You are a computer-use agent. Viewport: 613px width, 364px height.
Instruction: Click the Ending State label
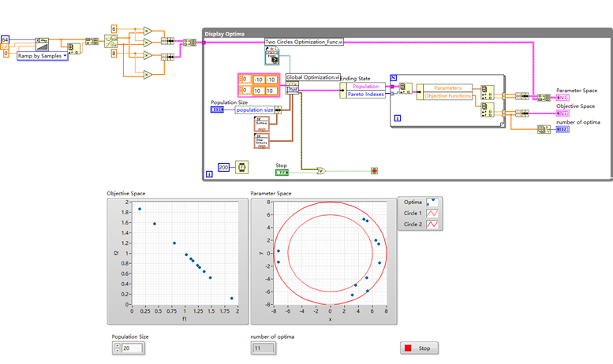[355, 79]
